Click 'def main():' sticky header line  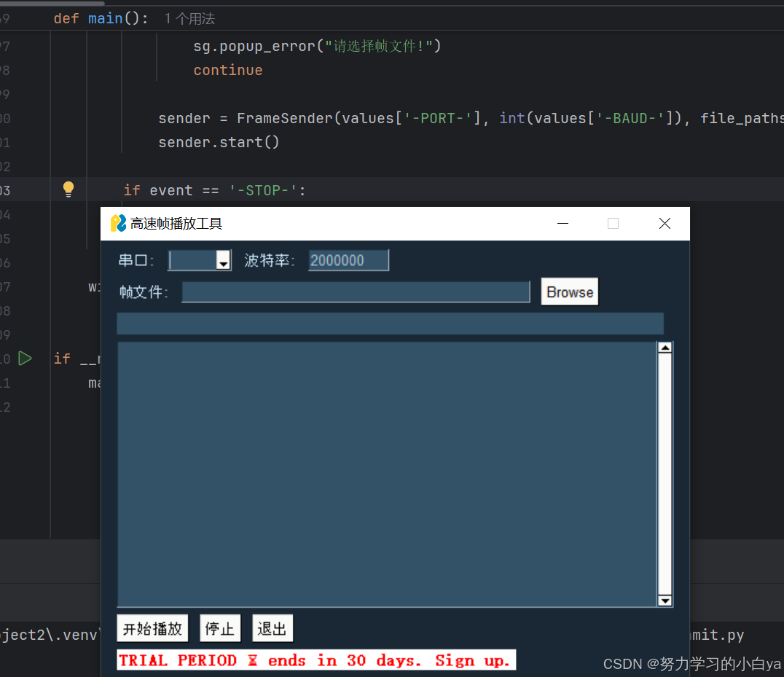[x=101, y=18]
